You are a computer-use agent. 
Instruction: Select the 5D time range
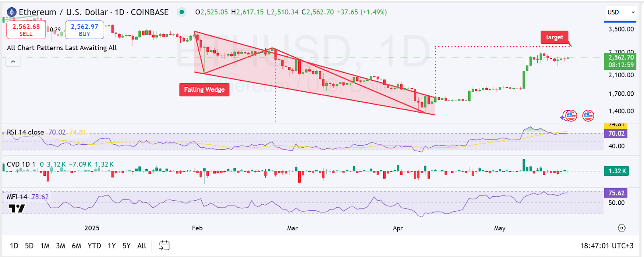[29, 246]
